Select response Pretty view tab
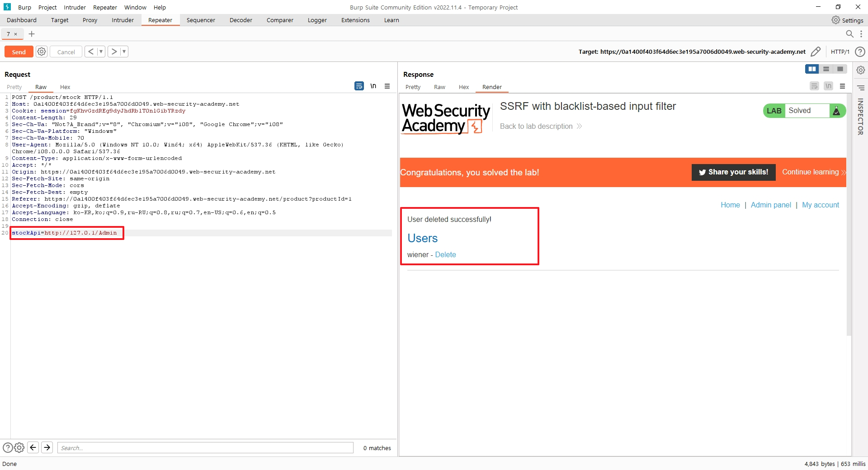Viewport: 868px width, 470px height. tap(413, 87)
